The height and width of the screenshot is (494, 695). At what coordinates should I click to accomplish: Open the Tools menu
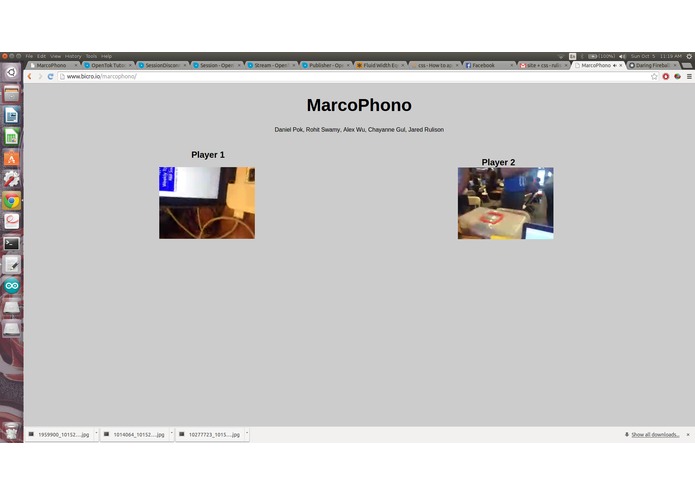click(x=91, y=56)
